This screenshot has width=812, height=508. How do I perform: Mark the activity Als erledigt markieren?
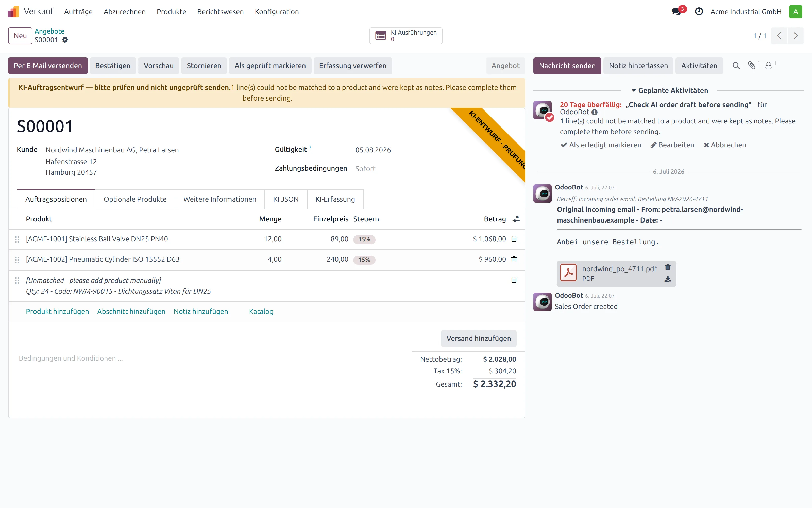click(x=601, y=145)
